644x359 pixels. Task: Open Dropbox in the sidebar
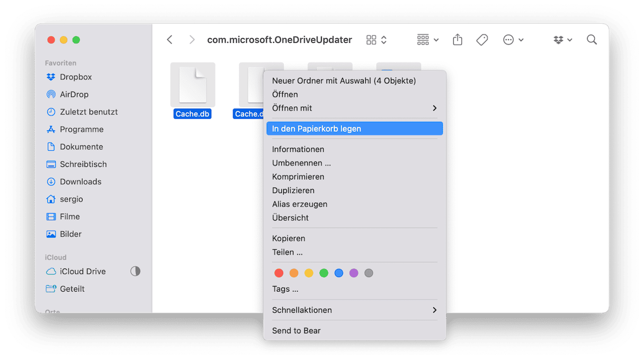click(69, 77)
